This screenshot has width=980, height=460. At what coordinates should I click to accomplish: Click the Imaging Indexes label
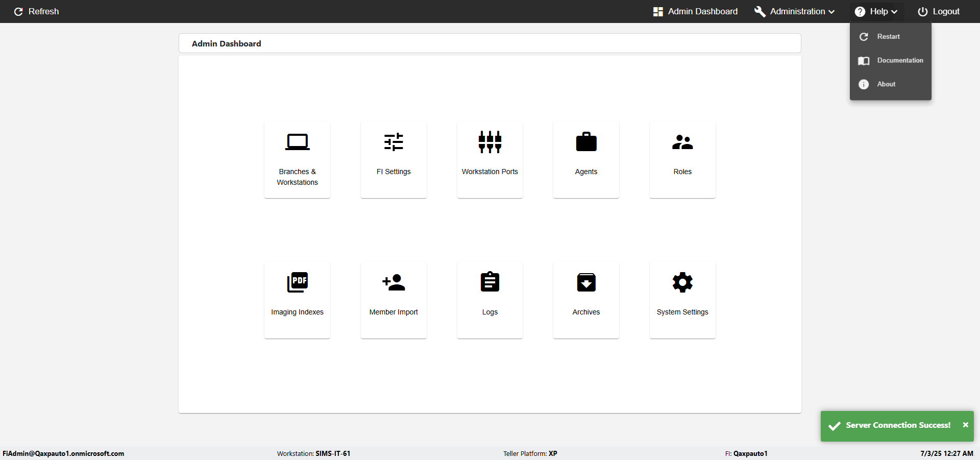click(297, 312)
